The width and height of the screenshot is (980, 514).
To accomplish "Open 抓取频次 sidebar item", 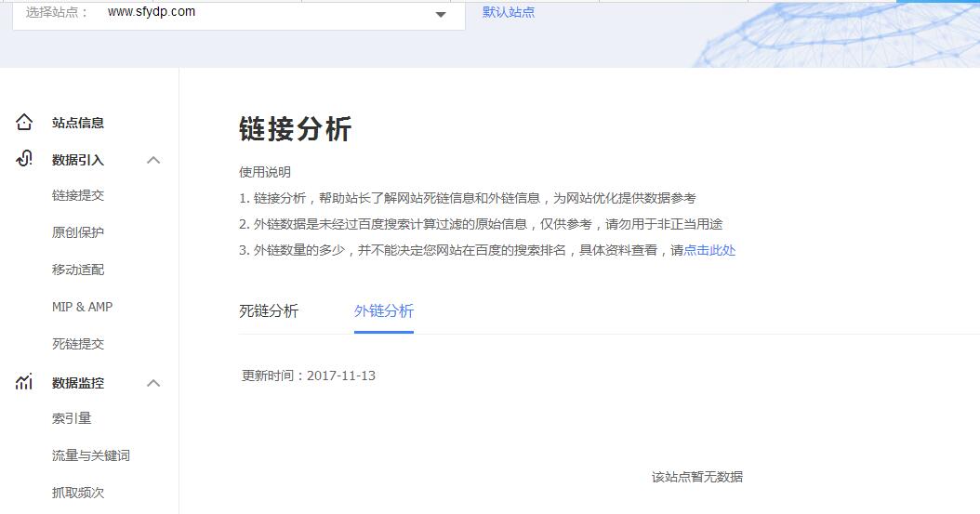I will click(77, 493).
